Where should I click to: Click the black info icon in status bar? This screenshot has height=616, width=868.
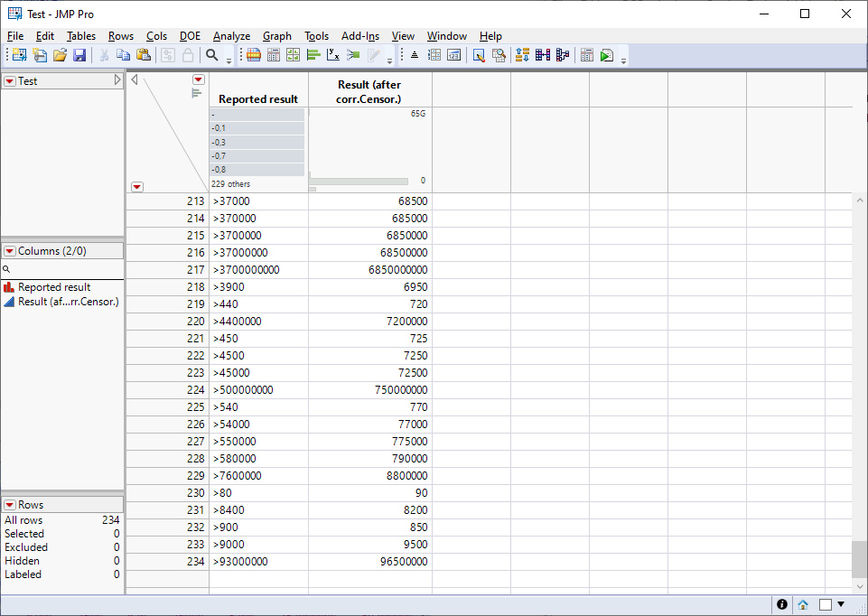coord(781,604)
